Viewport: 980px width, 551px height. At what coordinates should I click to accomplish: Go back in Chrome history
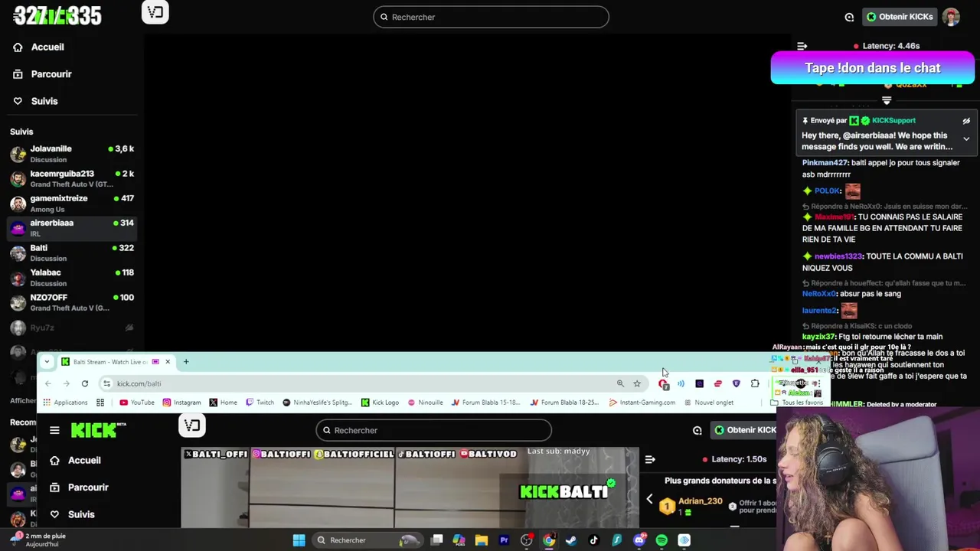(x=47, y=383)
